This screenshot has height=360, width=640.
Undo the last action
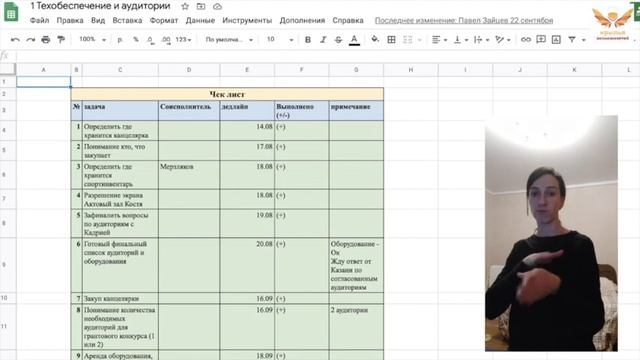coord(15,40)
